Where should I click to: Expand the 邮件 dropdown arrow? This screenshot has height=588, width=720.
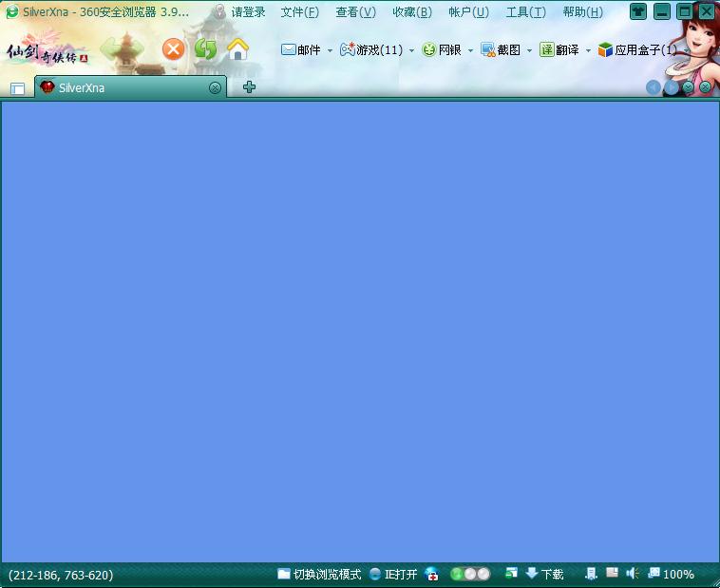330,50
